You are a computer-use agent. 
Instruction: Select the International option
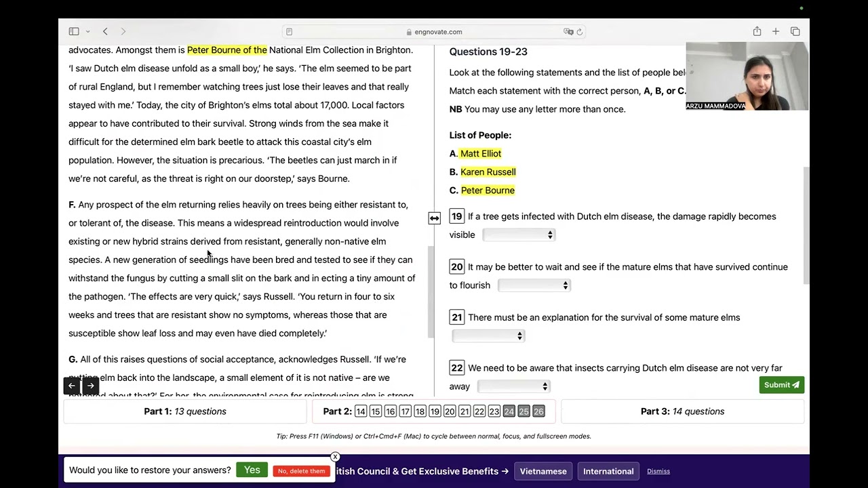pos(608,471)
